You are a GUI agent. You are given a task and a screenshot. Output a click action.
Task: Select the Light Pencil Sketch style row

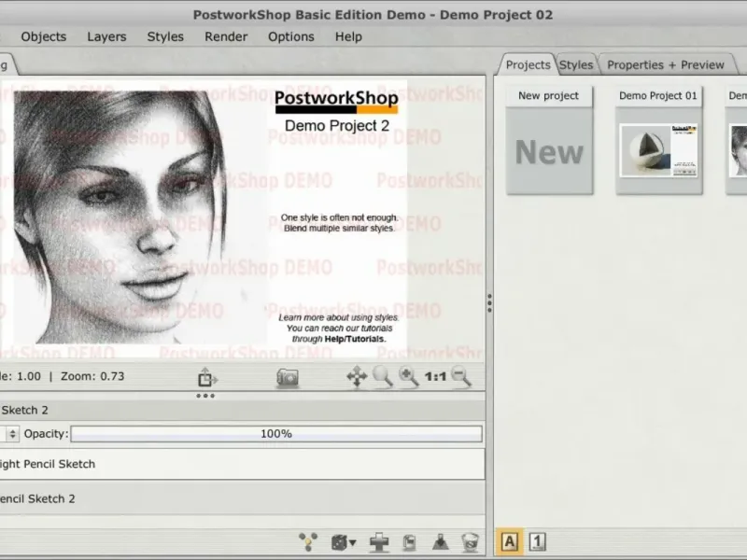[x=242, y=464]
